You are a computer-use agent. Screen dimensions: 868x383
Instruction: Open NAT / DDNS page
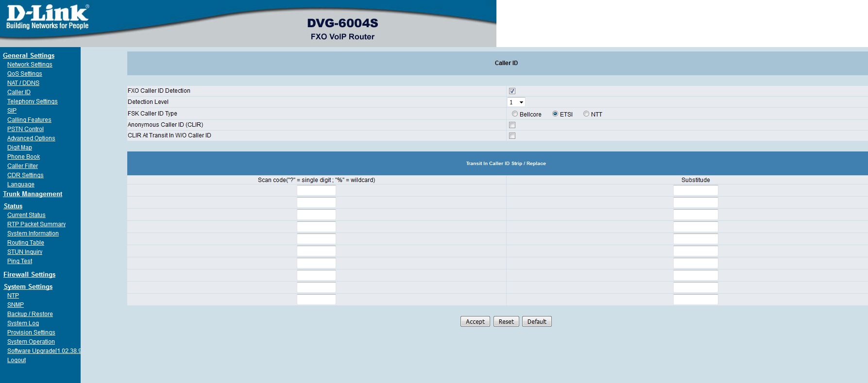click(23, 83)
